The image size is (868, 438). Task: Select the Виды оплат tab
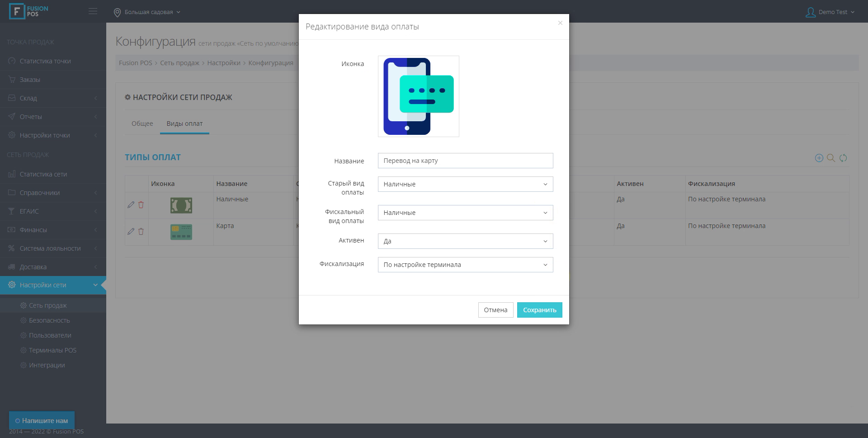pyautogui.click(x=184, y=124)
